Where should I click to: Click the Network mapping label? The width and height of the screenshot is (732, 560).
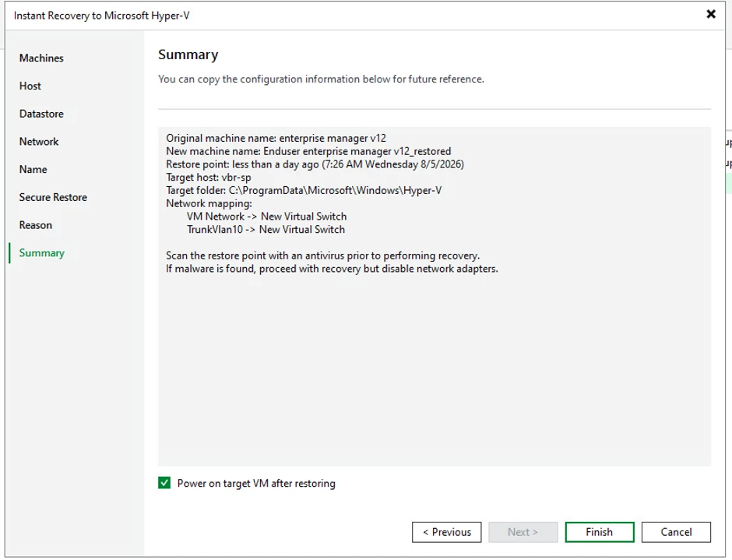[209, 203]
